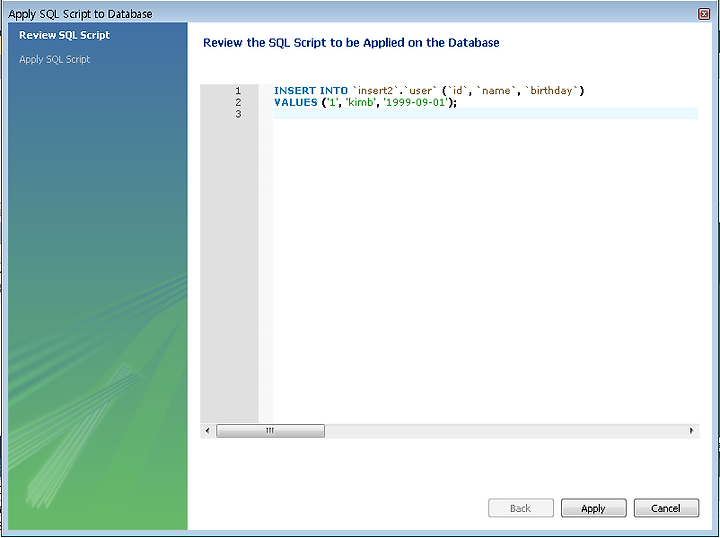Click line number 1 in gutter
720x538 pixels.
pyautogui.click(x=238, y=90)
